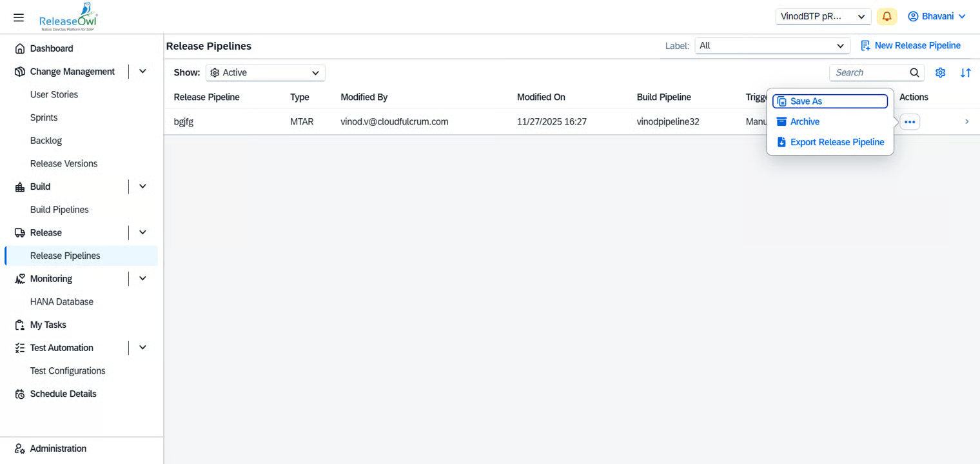This screenshot has height=464, width=980.
Task: Open the three-dot actions button for bgjfg
Action: 910,122
